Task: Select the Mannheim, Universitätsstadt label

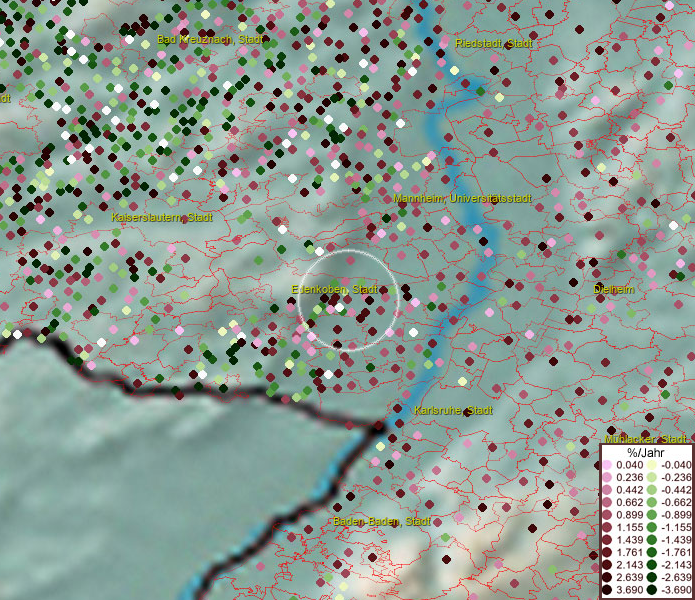Action: 462,198
